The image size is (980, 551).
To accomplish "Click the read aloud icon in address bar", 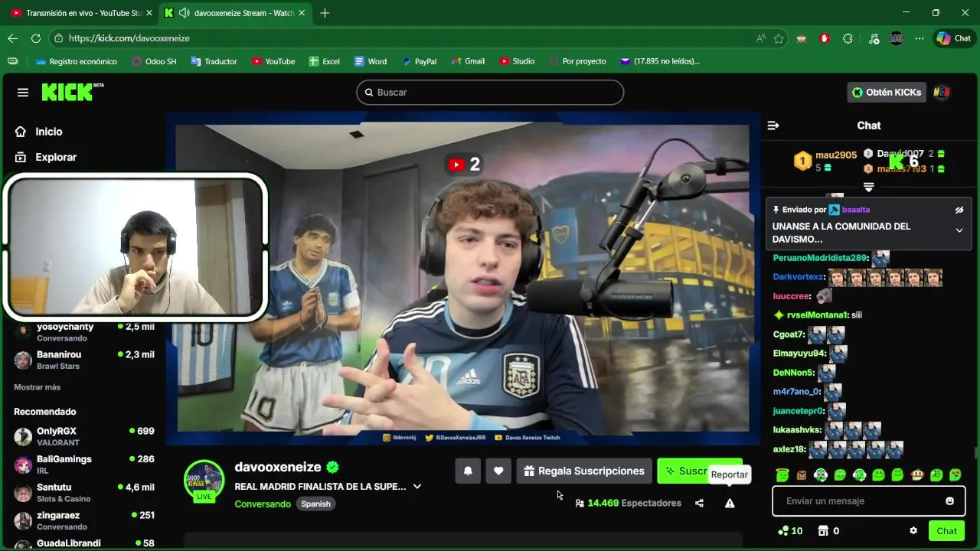I will [x=760, y=38].
